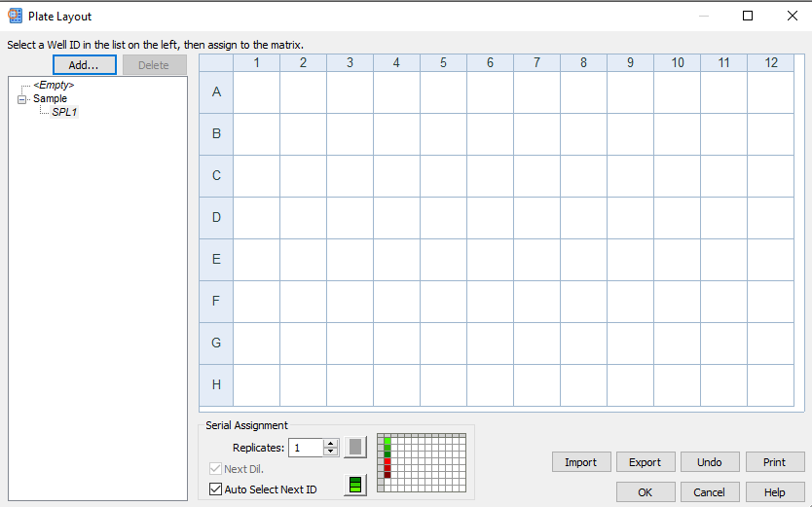The image size is (812, 507).
Task: Assign well H12 in the matrix
Action: (x=771, y=385)
